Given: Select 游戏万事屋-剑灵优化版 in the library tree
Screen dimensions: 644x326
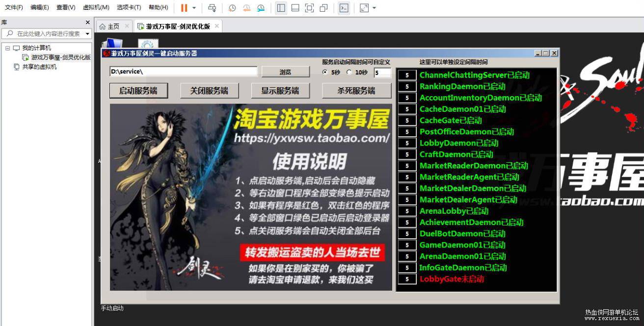Looking at the screenshot, I should [x=61, y=57].
